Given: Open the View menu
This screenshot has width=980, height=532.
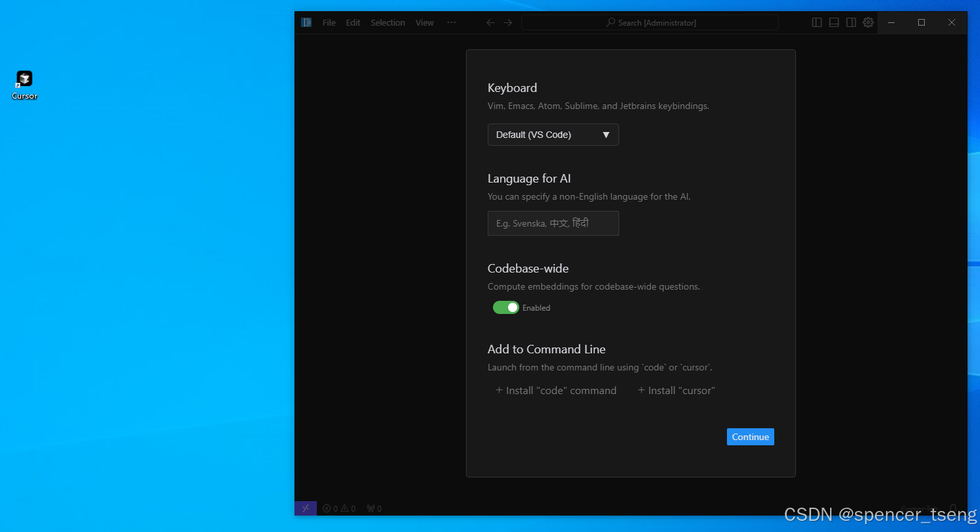Looking at the screenshot, I should [x=425, y=22].
